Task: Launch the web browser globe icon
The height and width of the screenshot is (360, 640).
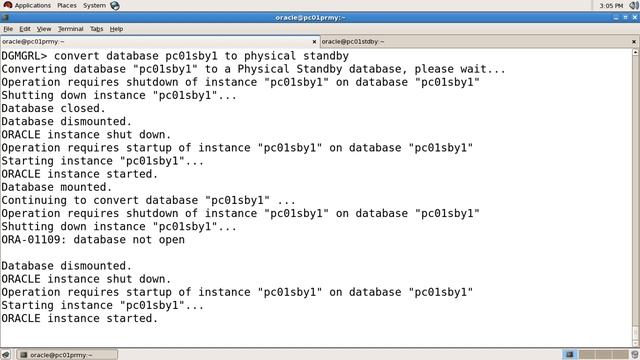Action: 115,6
